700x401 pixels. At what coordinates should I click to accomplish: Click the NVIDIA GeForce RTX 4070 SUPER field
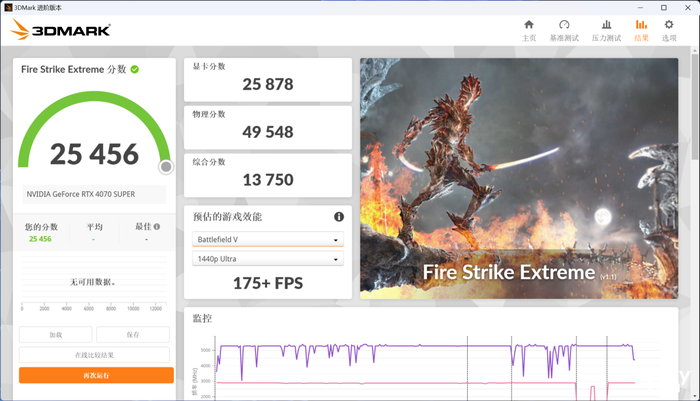(x=94, y=194)
